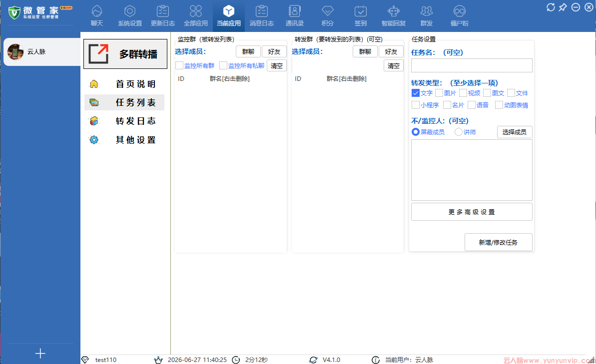The width and height of the screenshot is (596, 364).
Task: Select the 讲师 radio button
Action: coord(459,132)
